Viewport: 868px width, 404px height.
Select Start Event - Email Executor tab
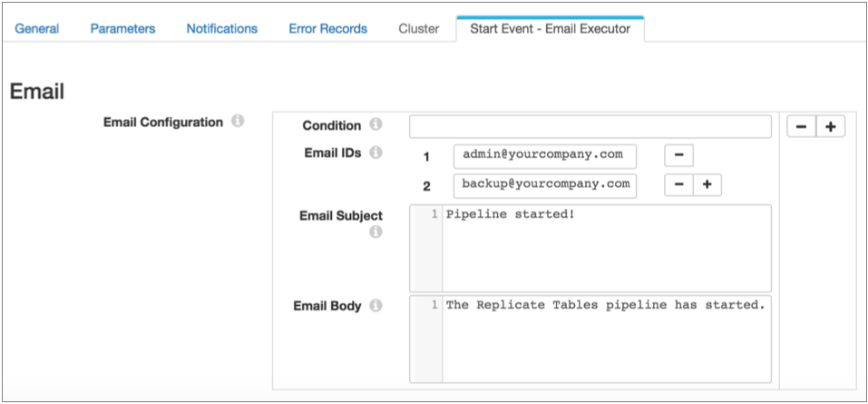[550, 28]
